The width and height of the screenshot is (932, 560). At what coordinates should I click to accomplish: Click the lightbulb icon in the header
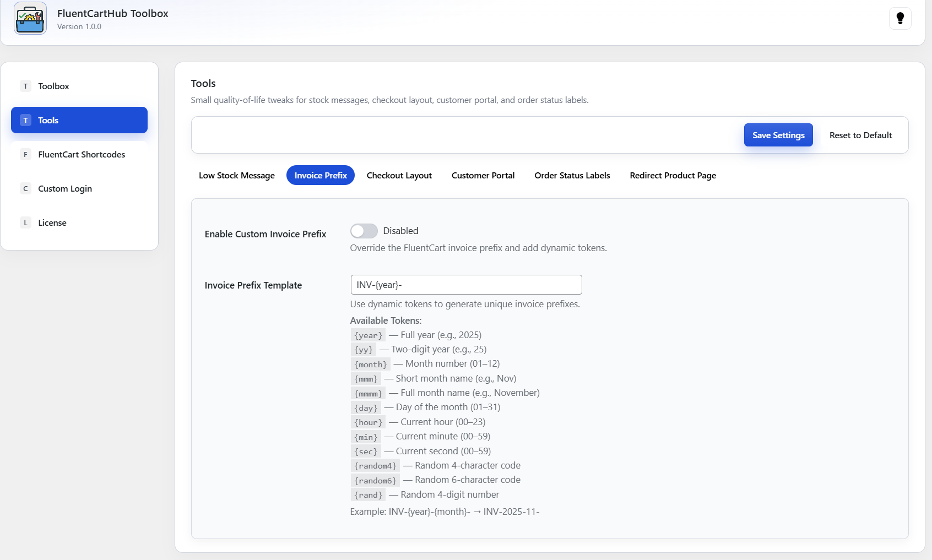coord(900,19)
